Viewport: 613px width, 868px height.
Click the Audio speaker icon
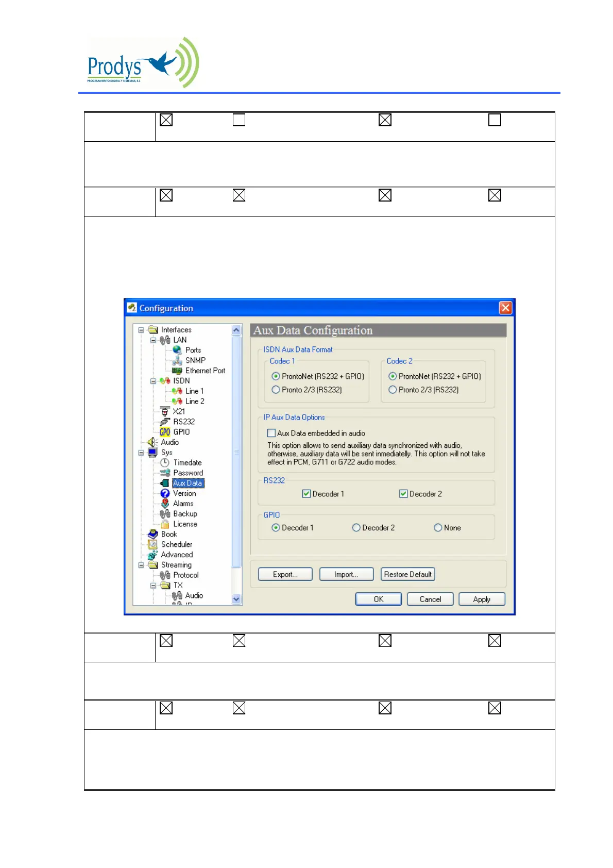point(152,442)
